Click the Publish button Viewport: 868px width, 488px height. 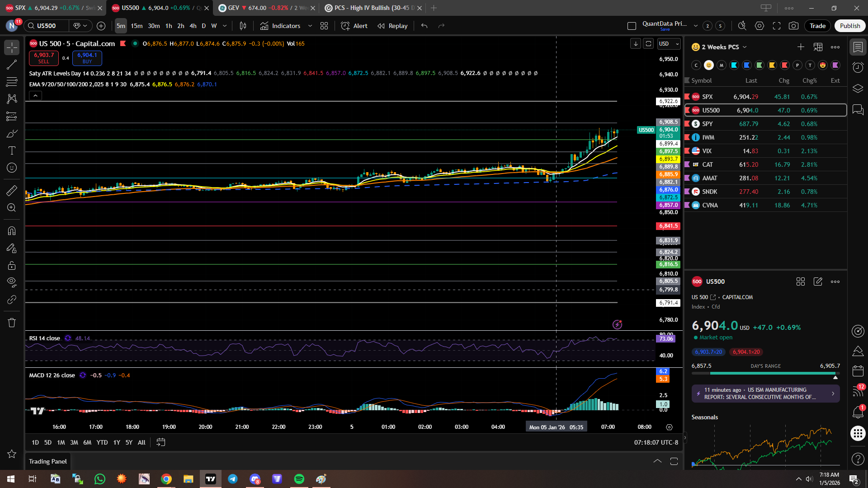click(850, 26)
